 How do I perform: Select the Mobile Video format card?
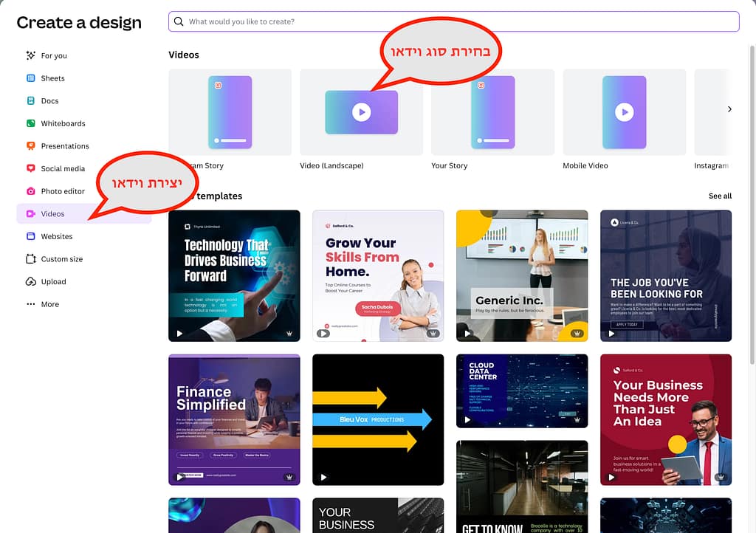tap(624, 112)
